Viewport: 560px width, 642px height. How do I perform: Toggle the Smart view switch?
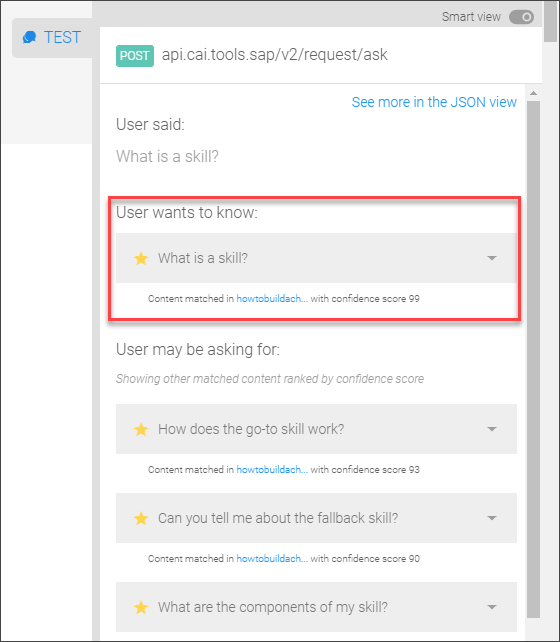click(521, 17)
